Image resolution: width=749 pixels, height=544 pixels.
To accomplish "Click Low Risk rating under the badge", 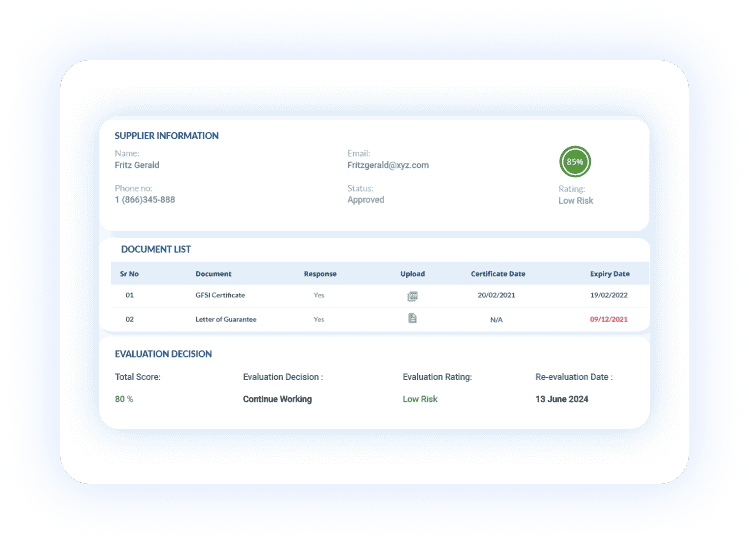I will click(x=576, y=201).
